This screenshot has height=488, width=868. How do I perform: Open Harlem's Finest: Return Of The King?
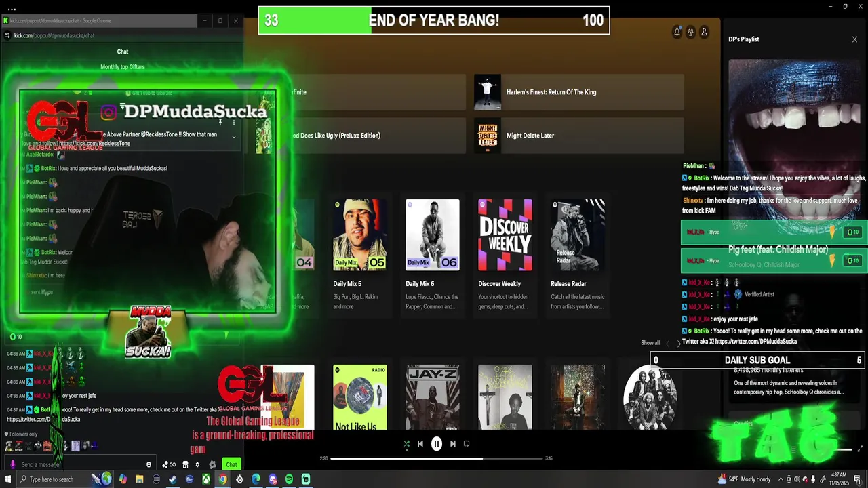pos(579,92)
